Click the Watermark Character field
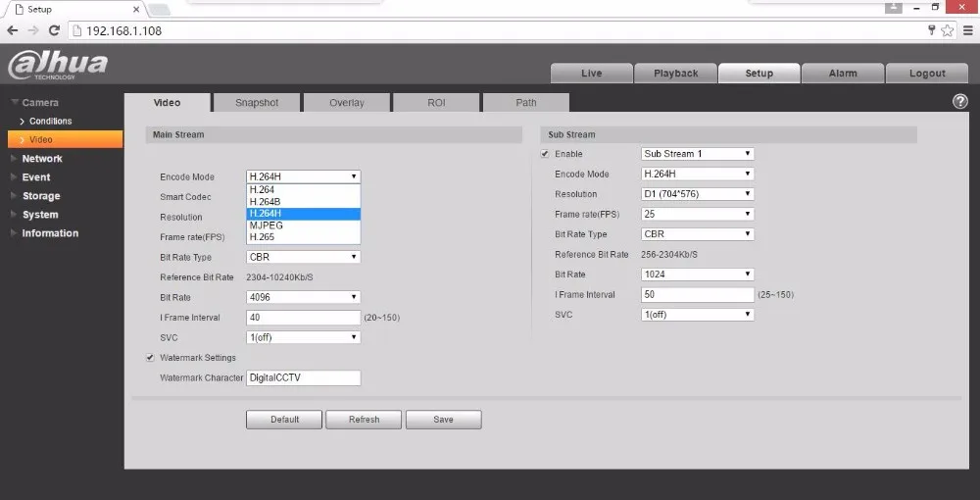This screenshot has width=980, height=500. (303, 377)
